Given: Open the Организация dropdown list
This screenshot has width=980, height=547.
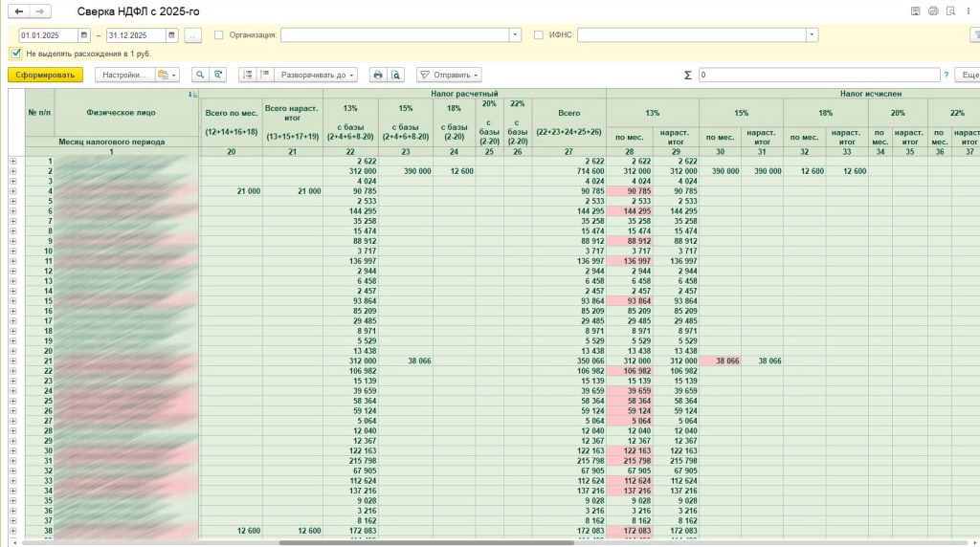Looking at the screenshot, I should [x=515, y=34].
